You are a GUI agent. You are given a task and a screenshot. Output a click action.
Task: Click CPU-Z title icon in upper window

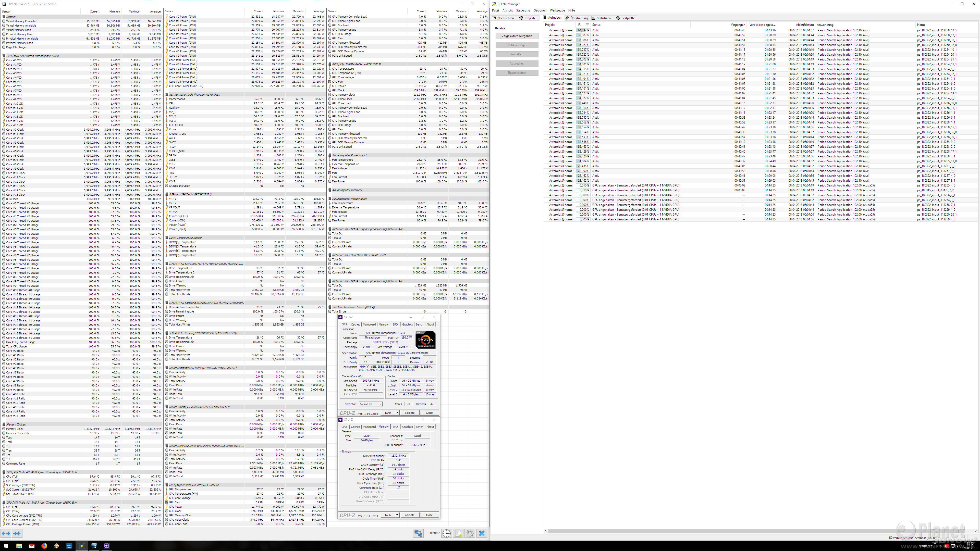click(340, 317)
